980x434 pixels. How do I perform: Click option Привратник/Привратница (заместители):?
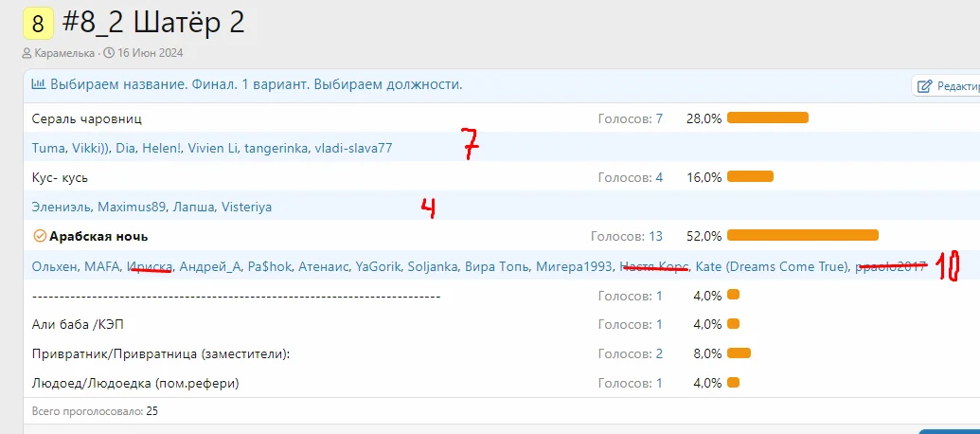coord(161,354)
